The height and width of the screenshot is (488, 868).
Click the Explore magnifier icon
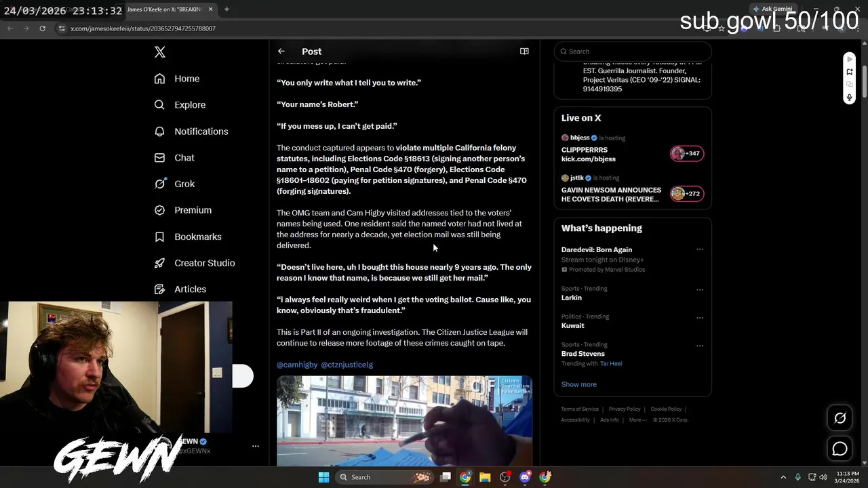(x=159, y=105)
